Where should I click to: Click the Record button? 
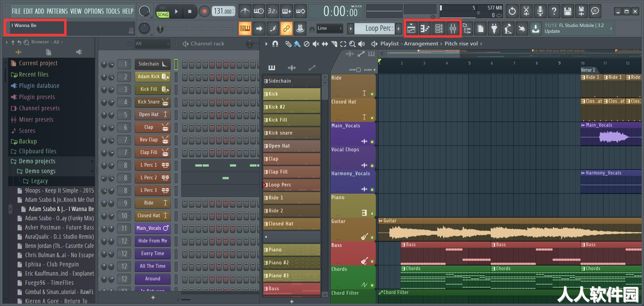(204, 11)
